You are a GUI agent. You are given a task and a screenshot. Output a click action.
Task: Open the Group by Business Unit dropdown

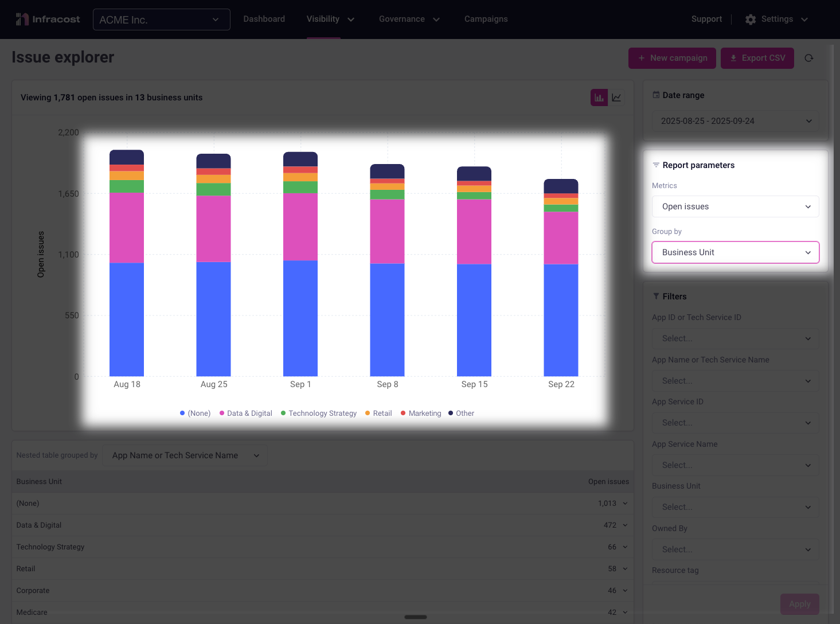[x=735, y=252]
